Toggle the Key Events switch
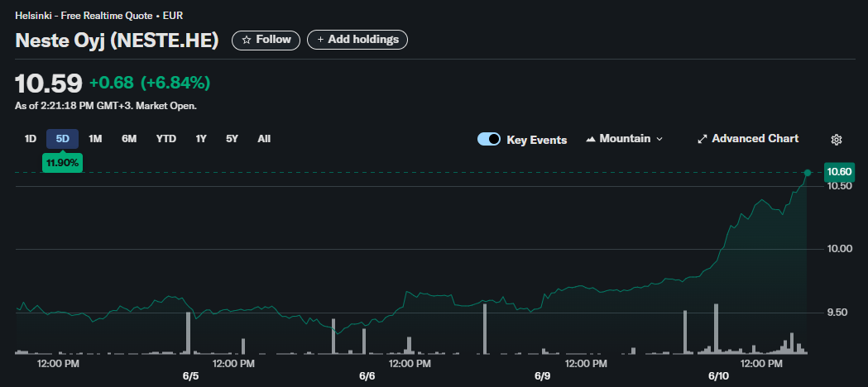The height and width of the screenshot is (387, 868). tap(489, 139)
